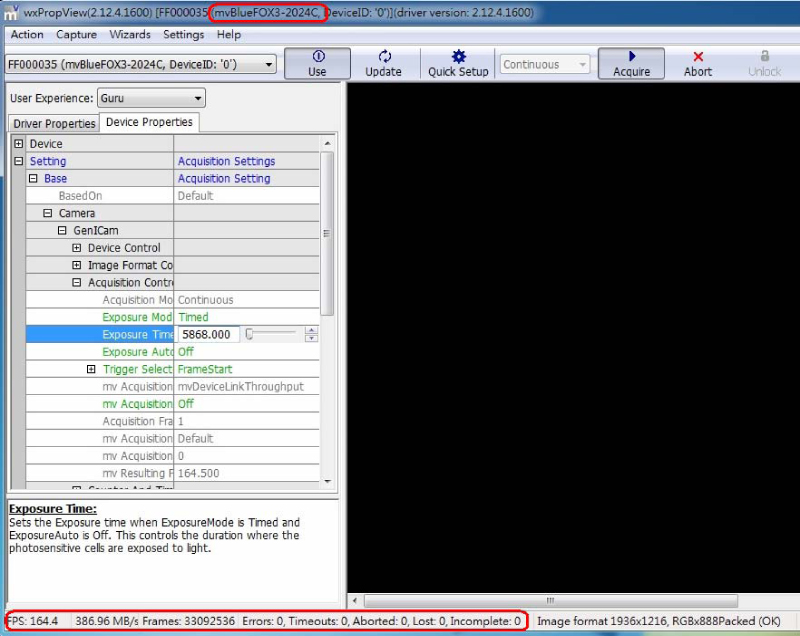
Task: Open the User Experience Guru dropdown
Action: pyautogui.click(x=151, y=98)
